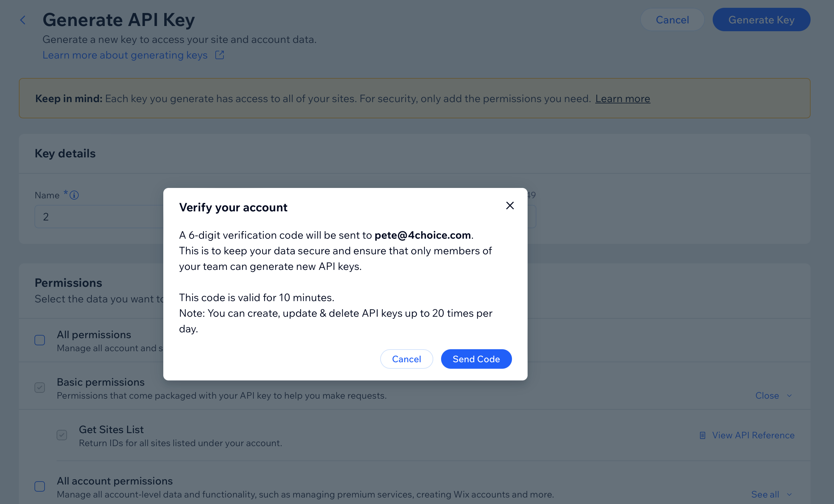Click Send Code in the dialog
Screen dimensions: 834x504
(476, 359)
